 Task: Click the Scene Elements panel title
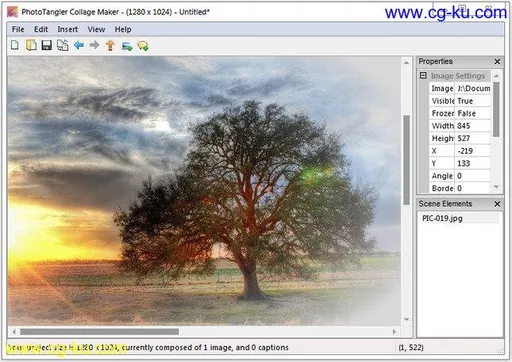tap(445, 204)
